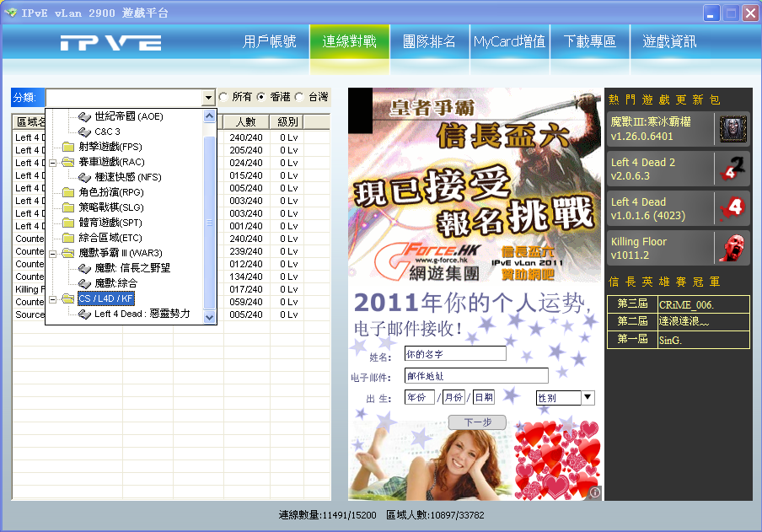This screenshot has width=762, height=532.
Task: Open the Left 4 Dead 2 update icon
Action: pyautogui.click(x=732, y=169)
